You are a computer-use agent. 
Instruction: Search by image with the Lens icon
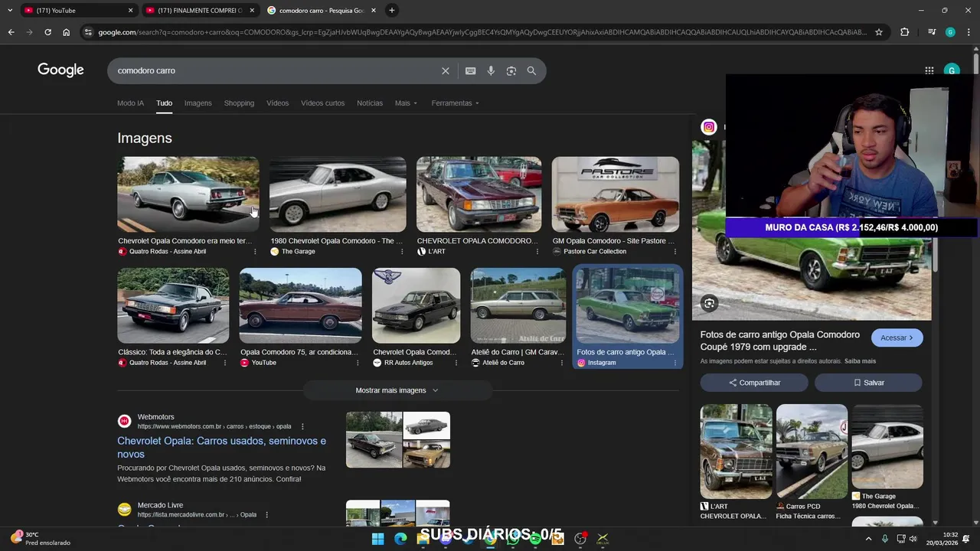tap(511, 70)
